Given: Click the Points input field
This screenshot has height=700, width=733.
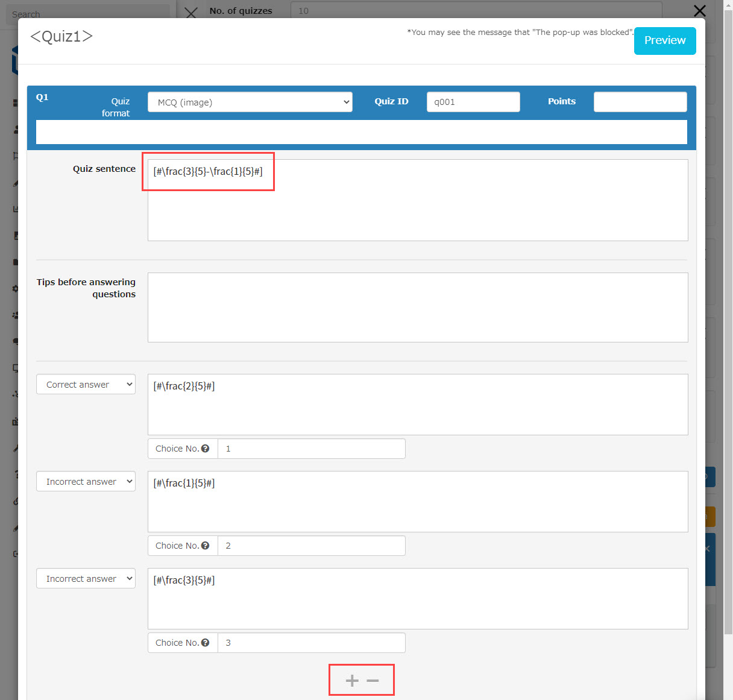Looking at the screenshot, I should tap(640, 102).
